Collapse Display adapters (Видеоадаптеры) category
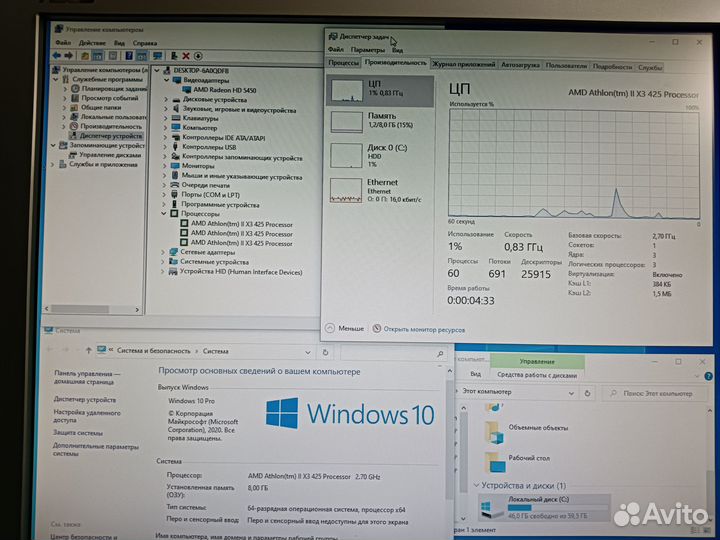Viewport: 720px width, 540px height. [x=167, y=80]
